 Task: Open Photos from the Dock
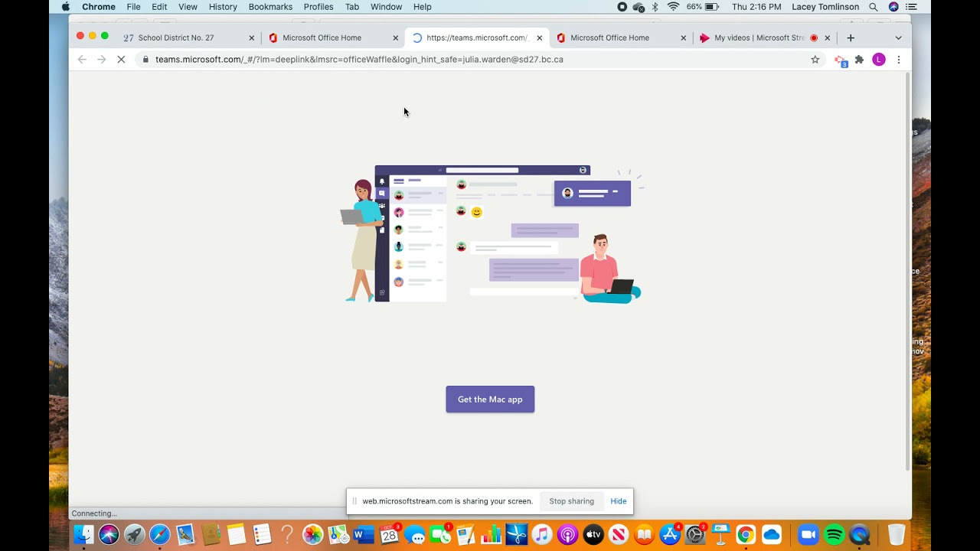pos(312,534)
